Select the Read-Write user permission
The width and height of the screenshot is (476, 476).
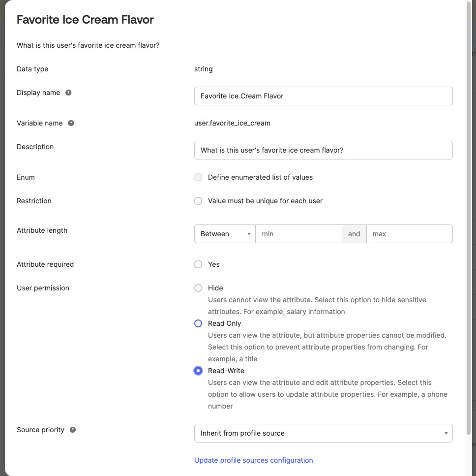click(x=198, y=371)
